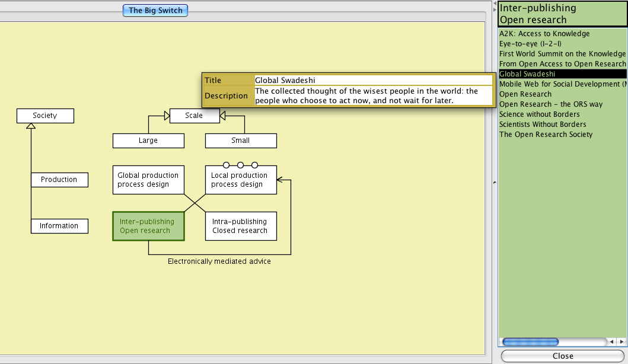
Task: Select the Scale concept box
Action: 194,116
